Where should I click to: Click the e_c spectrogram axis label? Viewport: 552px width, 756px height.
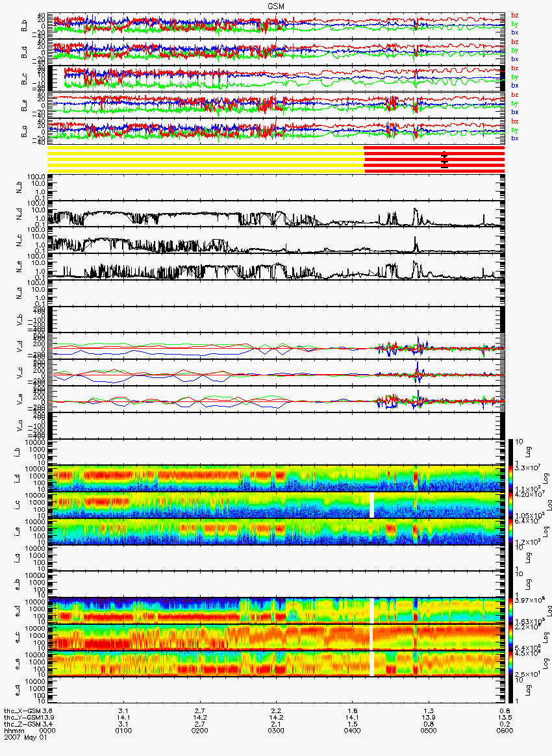tap(18, 638)
